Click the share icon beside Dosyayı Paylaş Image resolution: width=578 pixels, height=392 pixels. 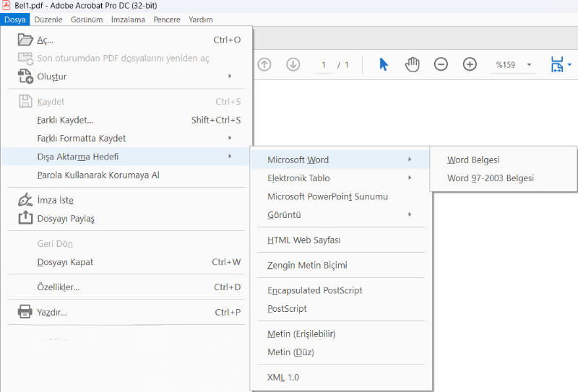pos(25,217)
